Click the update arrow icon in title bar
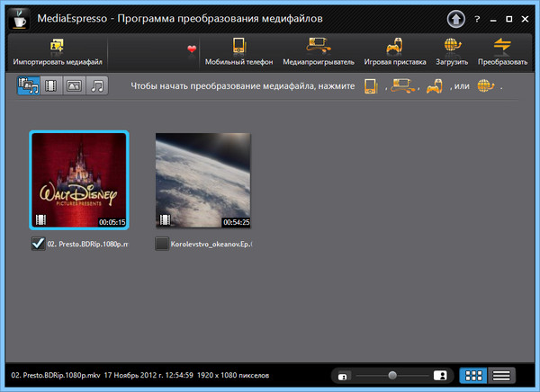 coord(456,19)
